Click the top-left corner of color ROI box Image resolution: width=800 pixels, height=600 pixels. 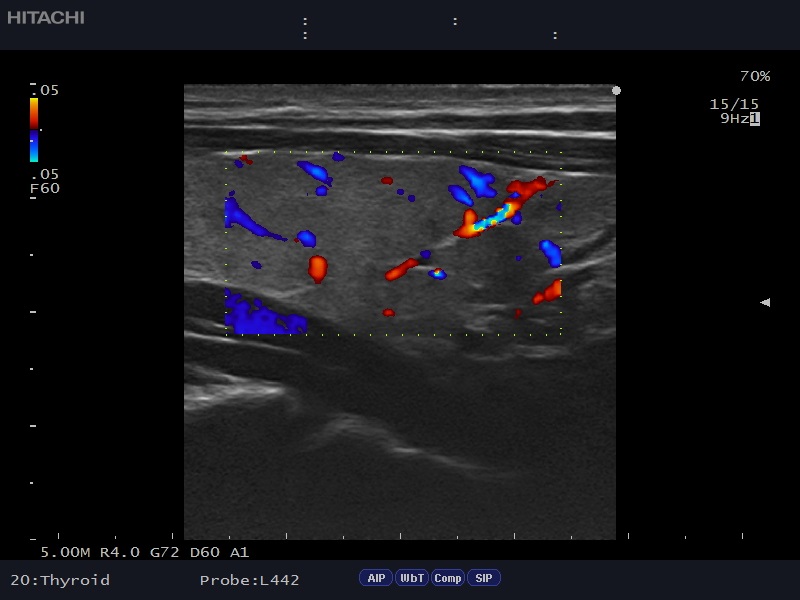click(x=226, y=152)
